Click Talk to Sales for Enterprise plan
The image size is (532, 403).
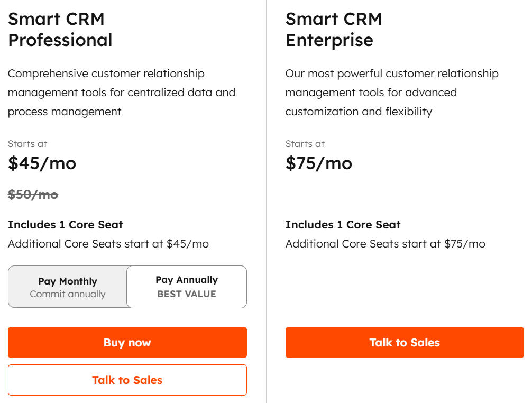coord(405,343)
